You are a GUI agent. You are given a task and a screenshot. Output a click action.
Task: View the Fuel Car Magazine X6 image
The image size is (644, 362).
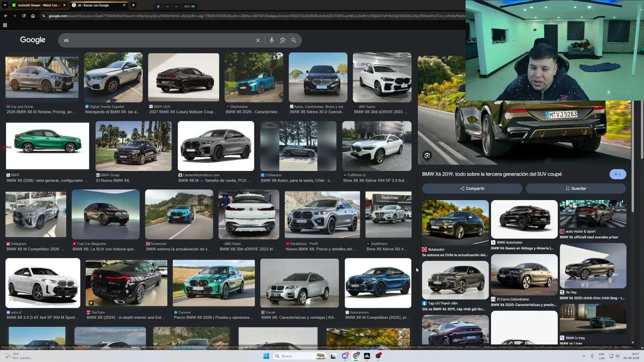tap(106, 215)
